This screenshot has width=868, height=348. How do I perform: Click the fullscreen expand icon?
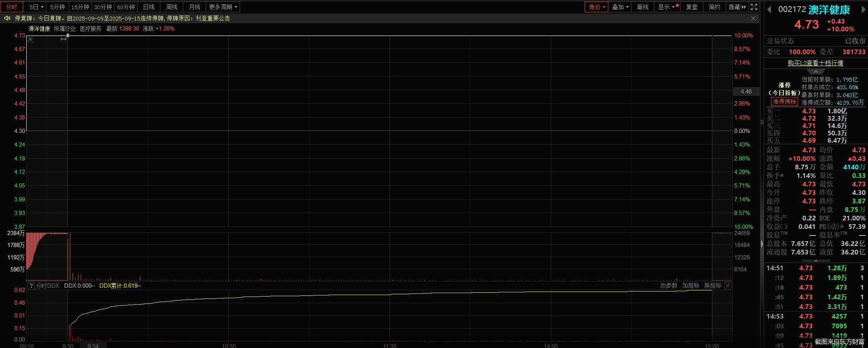[754, 7]
